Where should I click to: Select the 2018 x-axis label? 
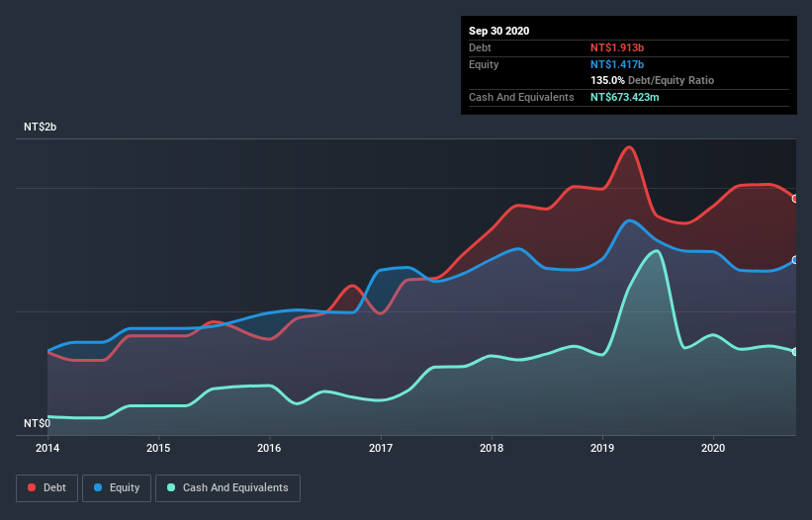pyautogui.click(x=492, y=448)
